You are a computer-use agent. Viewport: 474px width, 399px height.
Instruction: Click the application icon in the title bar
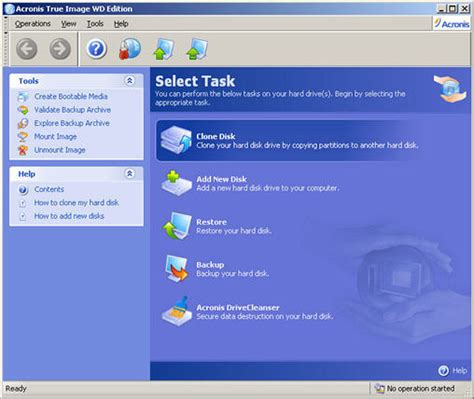click(x=9, y=9)
